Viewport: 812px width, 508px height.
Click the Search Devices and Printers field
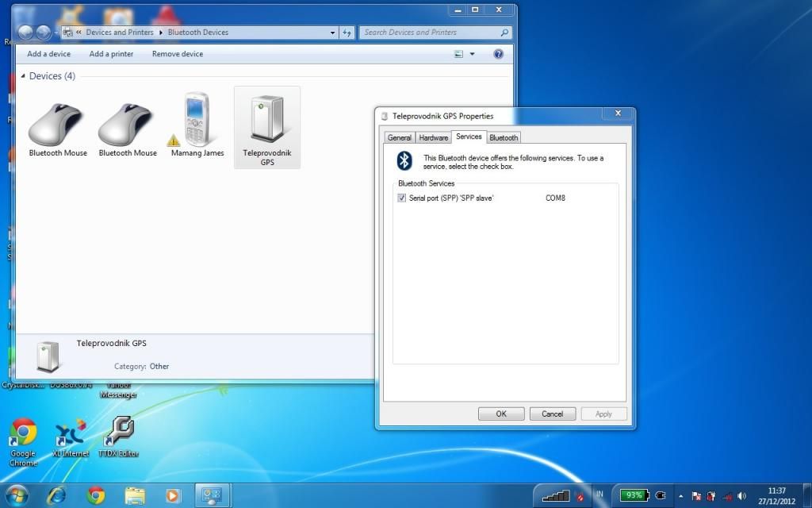click(428, 33)
